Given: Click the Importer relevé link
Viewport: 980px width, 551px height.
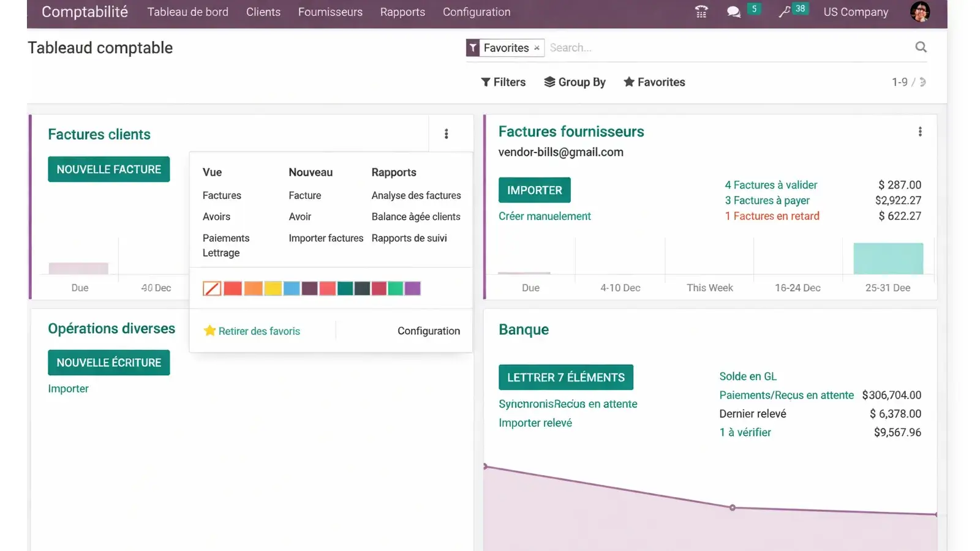Looking at the screenshot, I should [x=535, y=422].
